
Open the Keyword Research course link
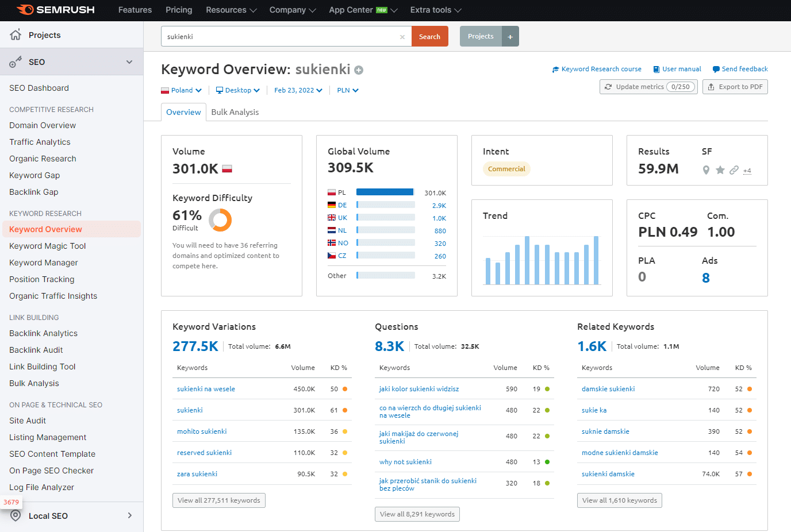pyautogui.click(x=597, y=69)
